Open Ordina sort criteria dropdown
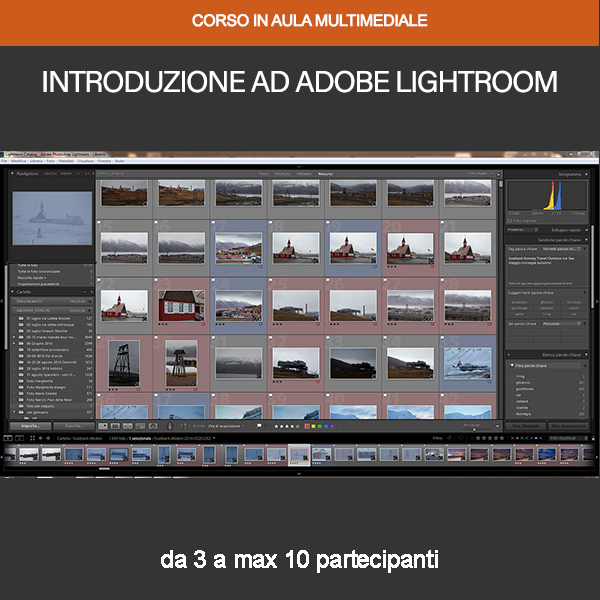Viewport: 600px width, 600px height. 226,426
